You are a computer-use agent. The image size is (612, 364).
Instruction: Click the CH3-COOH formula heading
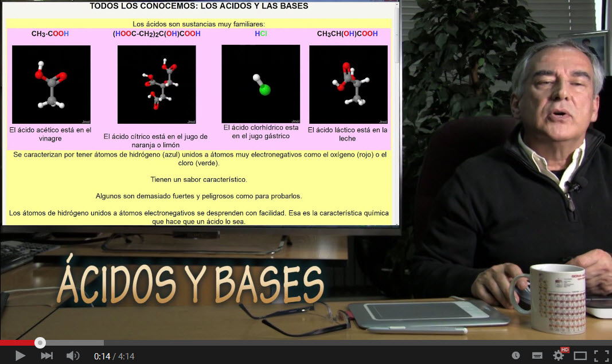(x=50, y=34)
